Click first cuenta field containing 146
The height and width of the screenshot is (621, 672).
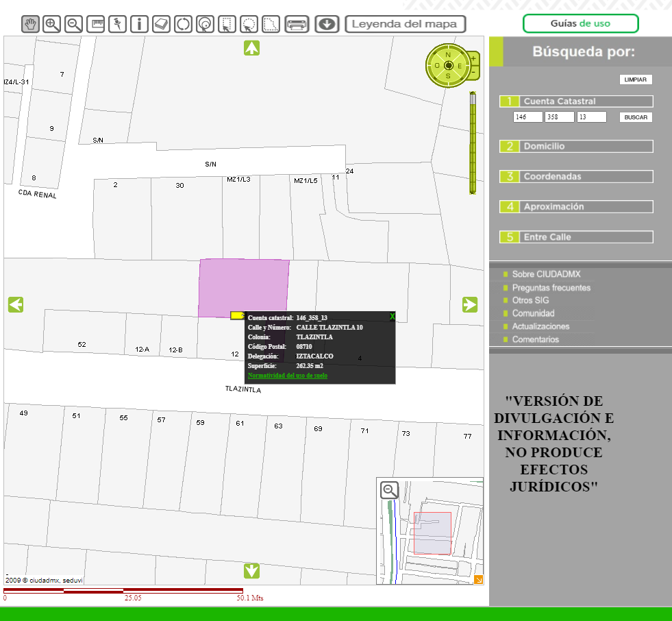(528, 117)
